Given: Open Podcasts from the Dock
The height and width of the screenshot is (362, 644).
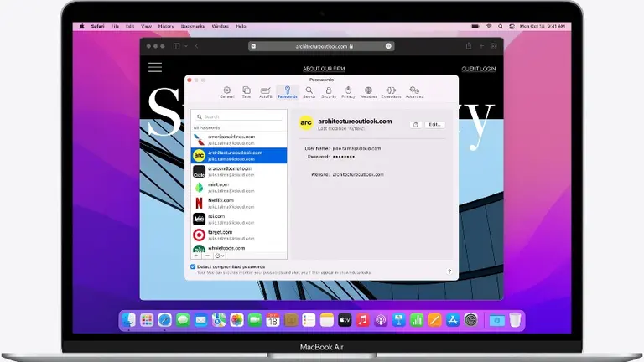Looking at the screenshot, I should tap(381, 320).
